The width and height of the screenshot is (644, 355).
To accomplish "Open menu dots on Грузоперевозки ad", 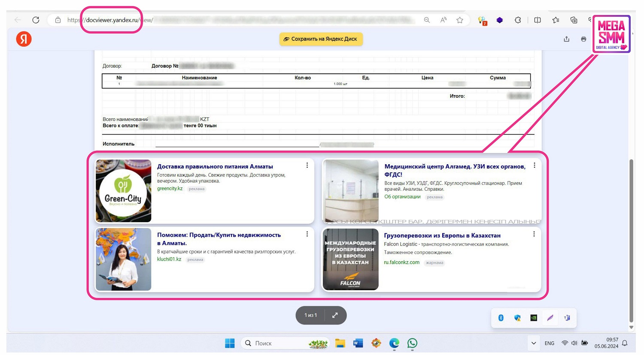I will click(534, 234).
